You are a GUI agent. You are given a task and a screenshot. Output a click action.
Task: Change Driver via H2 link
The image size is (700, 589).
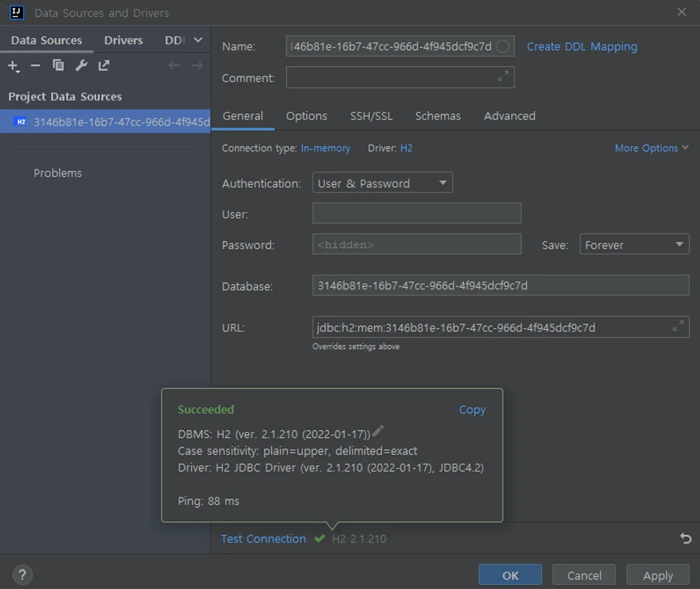point(406,148)
